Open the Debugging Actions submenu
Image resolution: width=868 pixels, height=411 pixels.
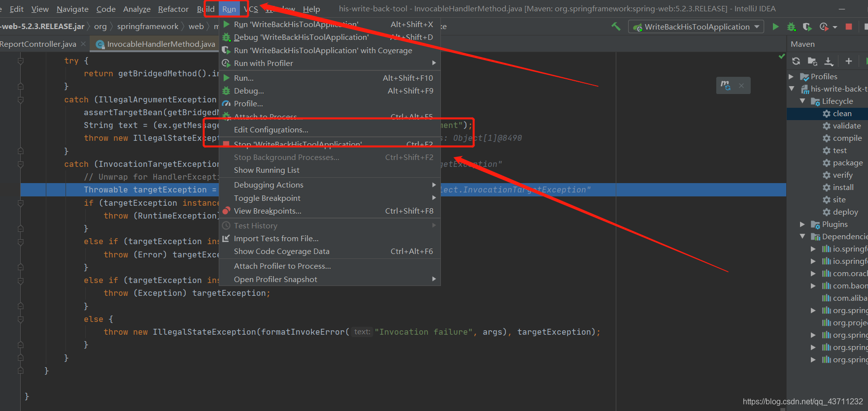coord(330,185)
